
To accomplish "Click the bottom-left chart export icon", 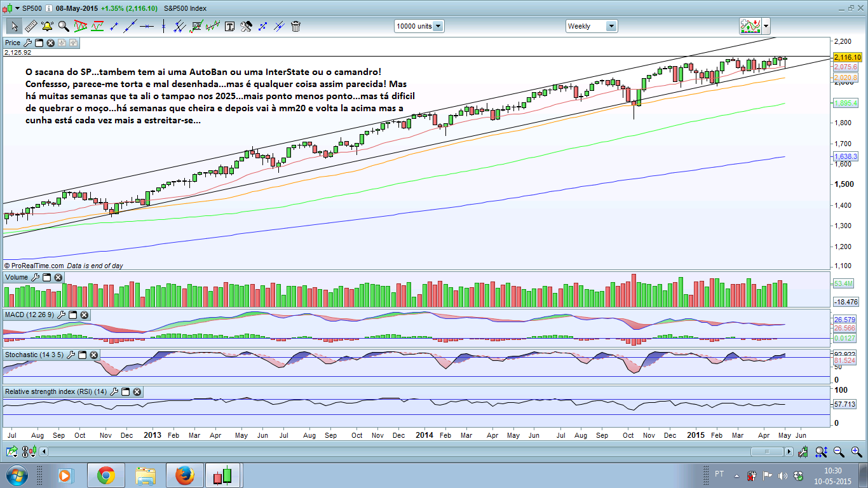I will (12, 452).
